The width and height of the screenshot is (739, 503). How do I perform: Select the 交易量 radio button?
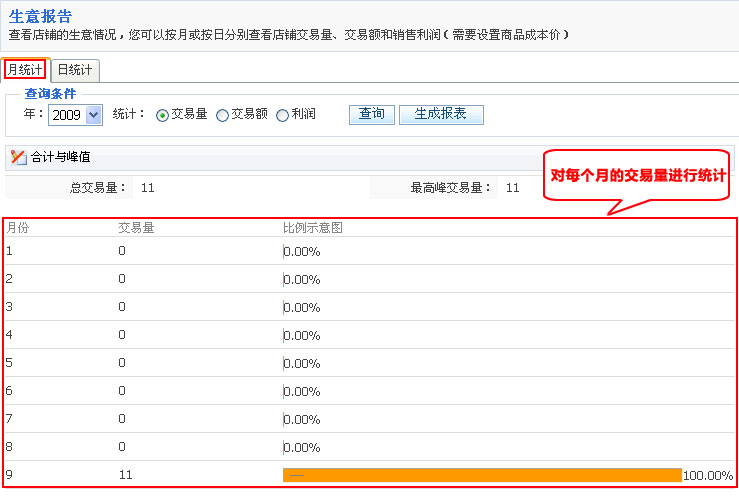coord(162,115)
